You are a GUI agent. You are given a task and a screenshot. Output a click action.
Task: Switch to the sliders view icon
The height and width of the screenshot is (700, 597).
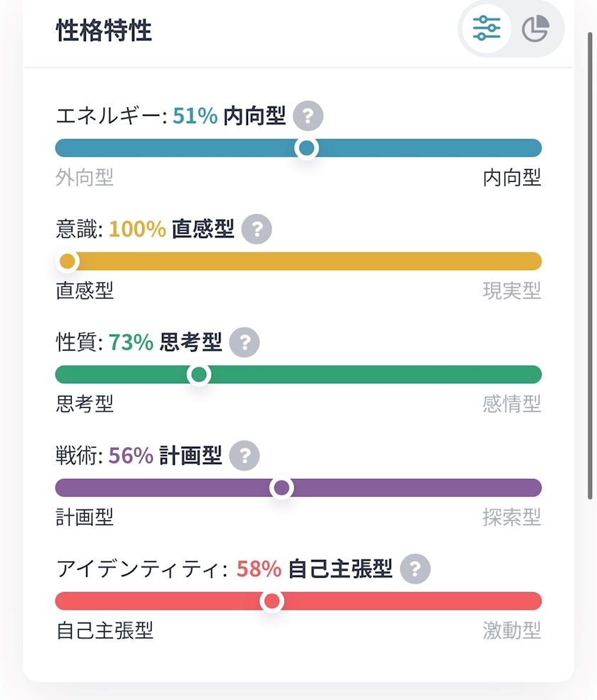(487, 30)
